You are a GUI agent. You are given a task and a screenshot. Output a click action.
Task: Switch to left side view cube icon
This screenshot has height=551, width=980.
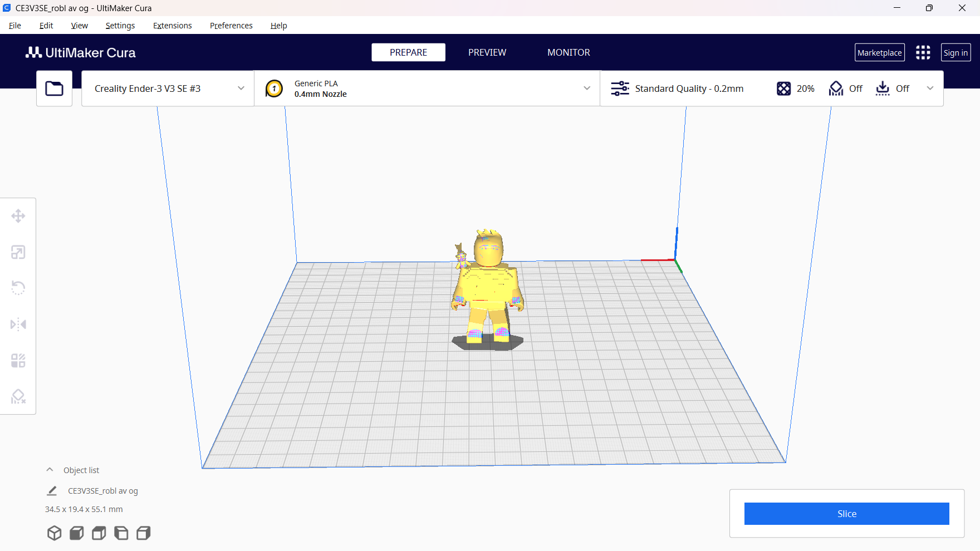121,533
